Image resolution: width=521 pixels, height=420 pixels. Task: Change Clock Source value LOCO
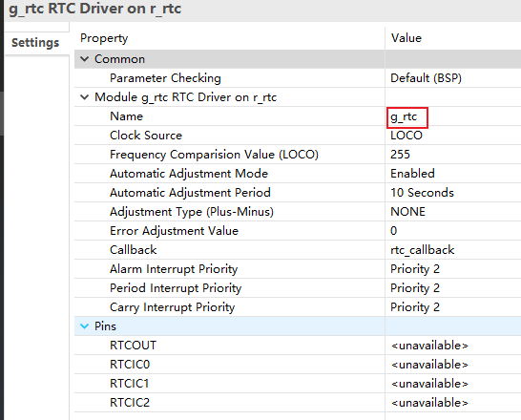453,136
